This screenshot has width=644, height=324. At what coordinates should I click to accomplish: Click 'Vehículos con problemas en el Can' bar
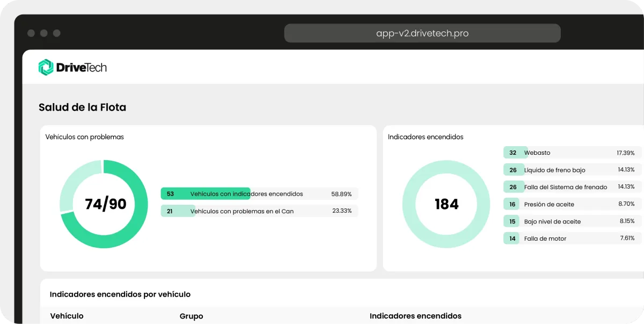pyautogui.click(x=259, y=211)
